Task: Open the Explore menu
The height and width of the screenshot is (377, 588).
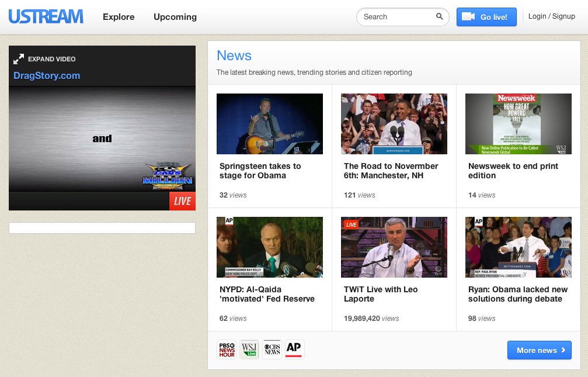Action: [x=119, y=17]
